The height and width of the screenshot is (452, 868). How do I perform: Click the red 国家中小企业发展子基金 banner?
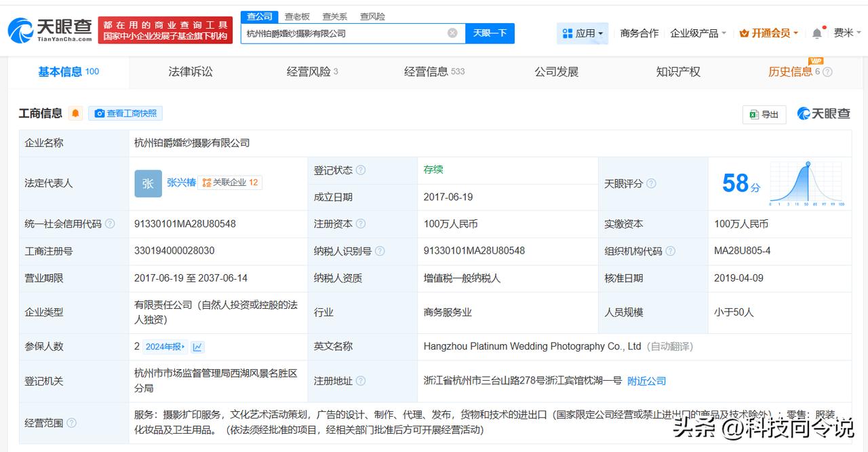[165, 30]
